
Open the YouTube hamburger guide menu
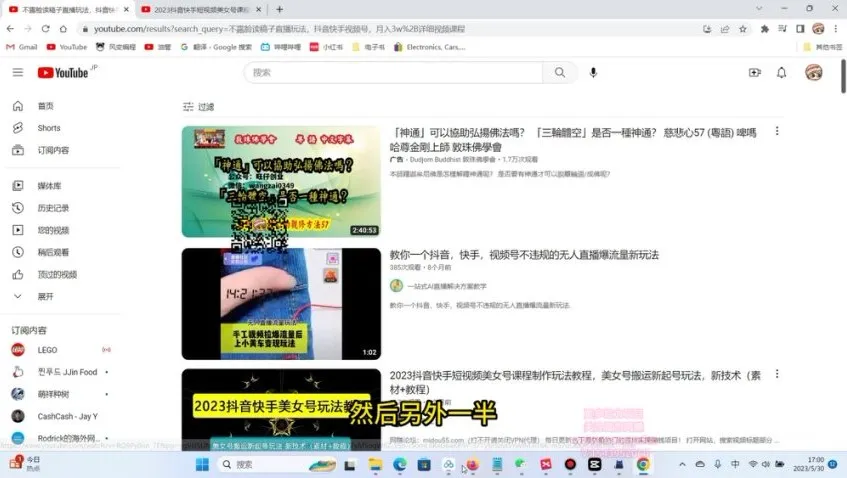pos(17,72)
